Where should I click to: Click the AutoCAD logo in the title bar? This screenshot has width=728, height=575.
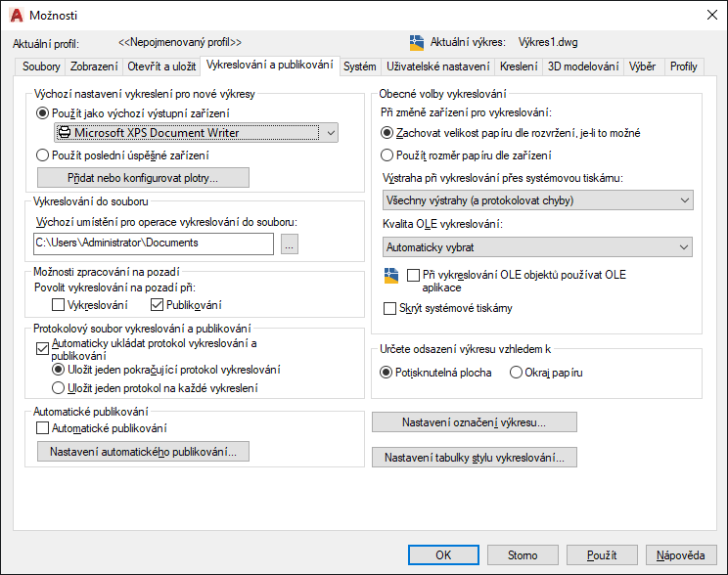(x=16, y=15)
